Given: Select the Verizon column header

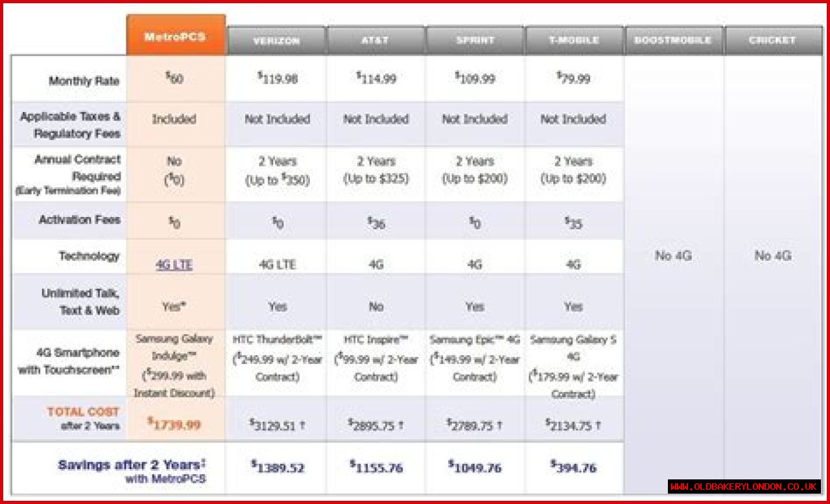Looking at the screenshot, I should tap(277, 40).
